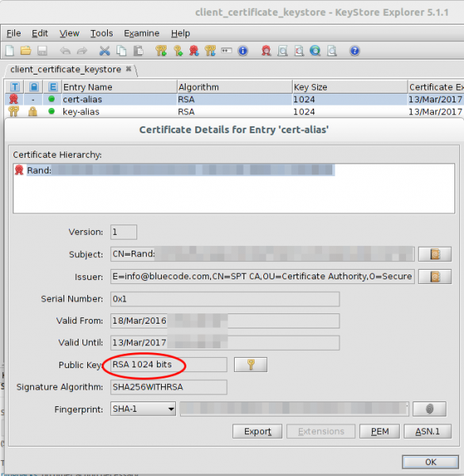
Task: Open a keystore via folder icon
Action: [x=26, y=51]
